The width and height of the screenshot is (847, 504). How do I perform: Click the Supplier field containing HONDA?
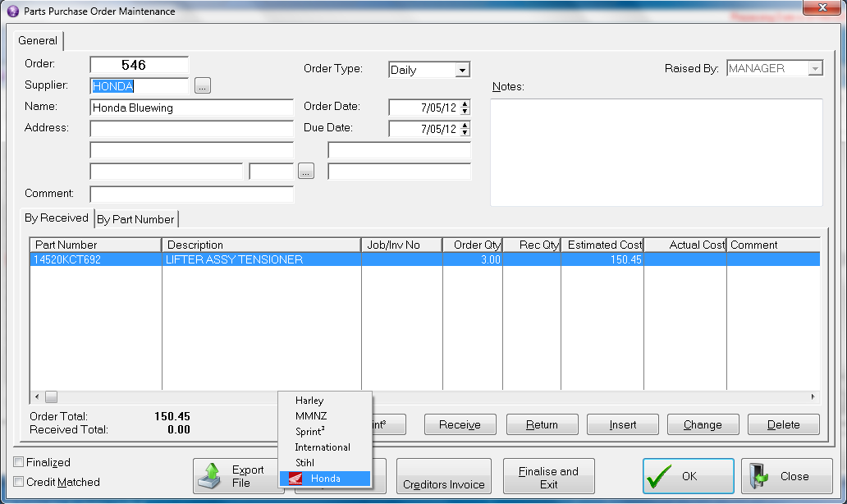[140, 86]
